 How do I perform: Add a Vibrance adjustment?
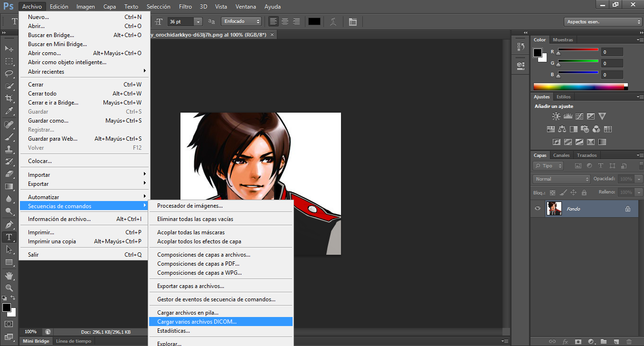tap(602, 116)
